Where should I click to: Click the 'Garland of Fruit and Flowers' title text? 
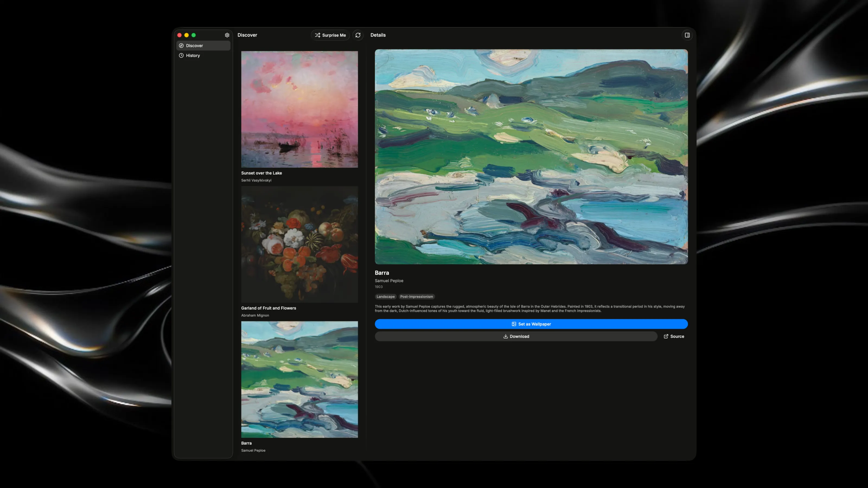269,308
